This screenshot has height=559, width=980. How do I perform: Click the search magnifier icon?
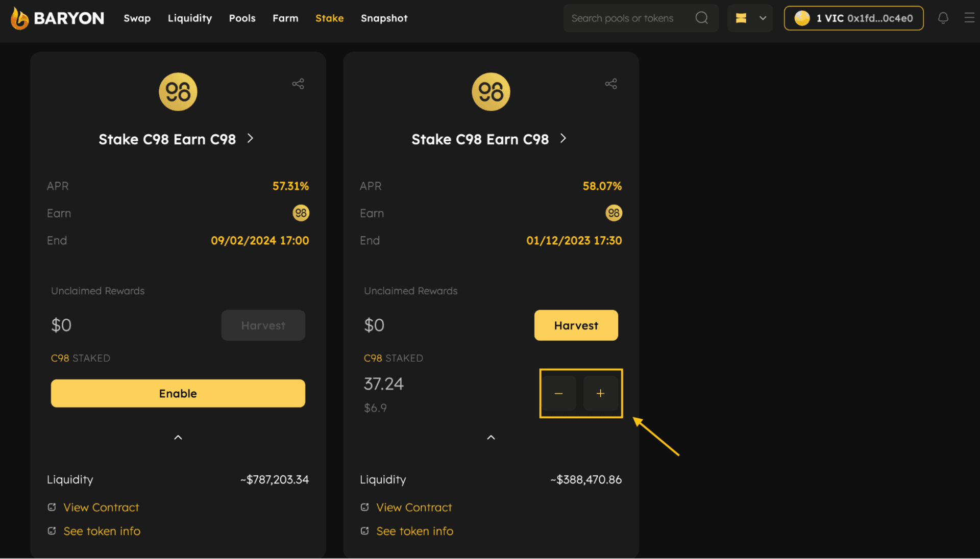point(702,18)
